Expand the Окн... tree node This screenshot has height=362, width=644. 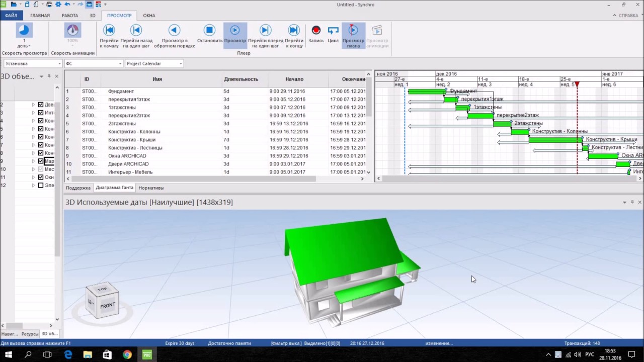click(34, 177)
